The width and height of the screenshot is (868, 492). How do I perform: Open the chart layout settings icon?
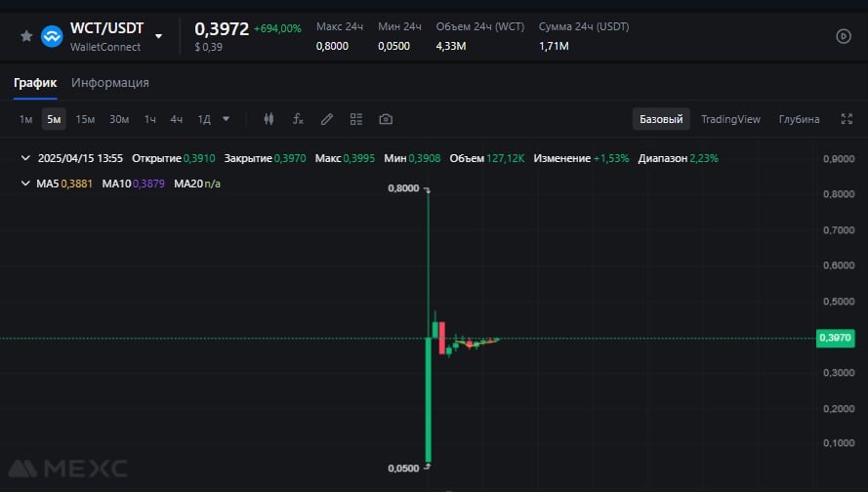(x=356, y=119)
